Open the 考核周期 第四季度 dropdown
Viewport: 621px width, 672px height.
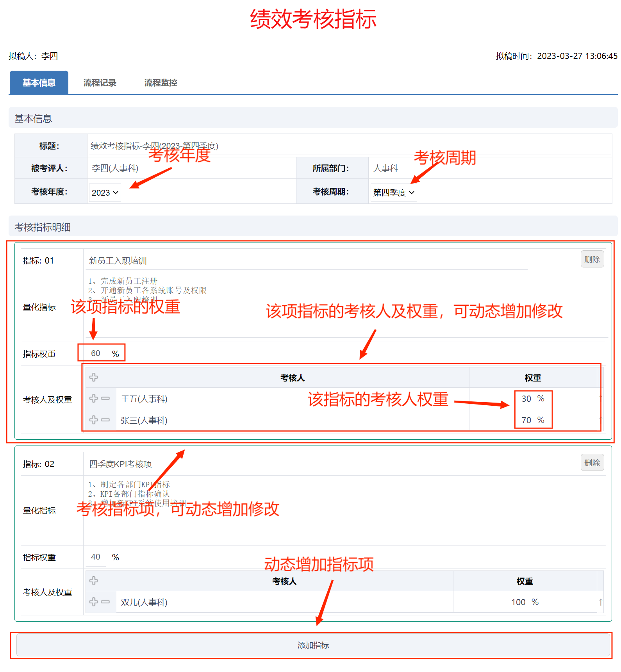click(393, 193)
